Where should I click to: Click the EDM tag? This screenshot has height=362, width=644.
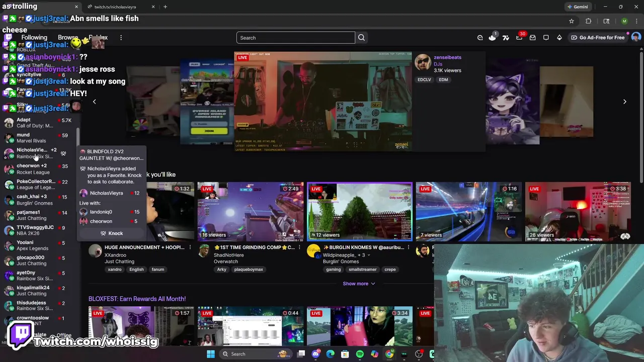tap(443, 79)
